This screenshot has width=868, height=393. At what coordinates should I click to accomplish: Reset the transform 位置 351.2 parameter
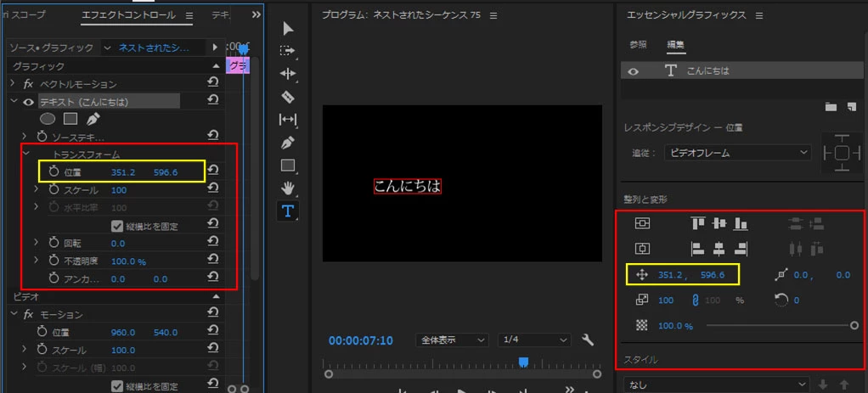pos(212,171)
